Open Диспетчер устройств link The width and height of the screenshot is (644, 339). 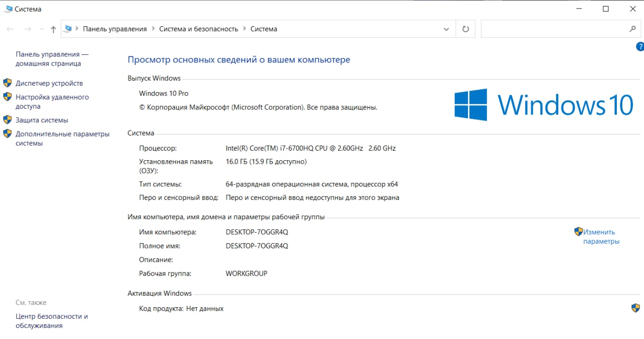point(49,83)
